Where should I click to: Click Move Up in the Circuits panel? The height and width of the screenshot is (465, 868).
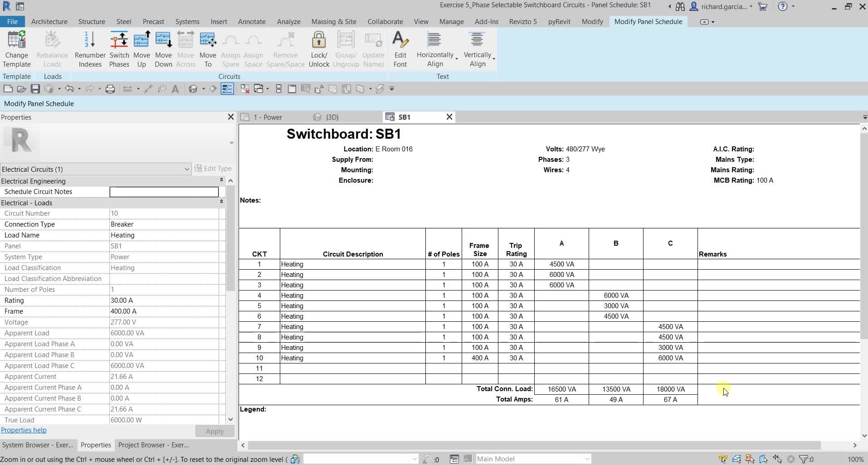click(141, 47)
